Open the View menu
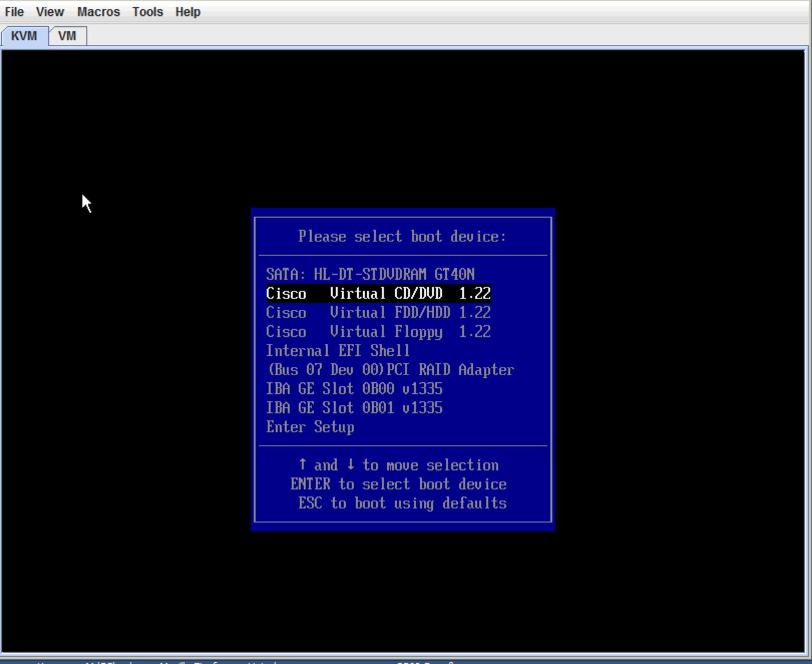The image size is (812, 664). [x=50, y=12]
